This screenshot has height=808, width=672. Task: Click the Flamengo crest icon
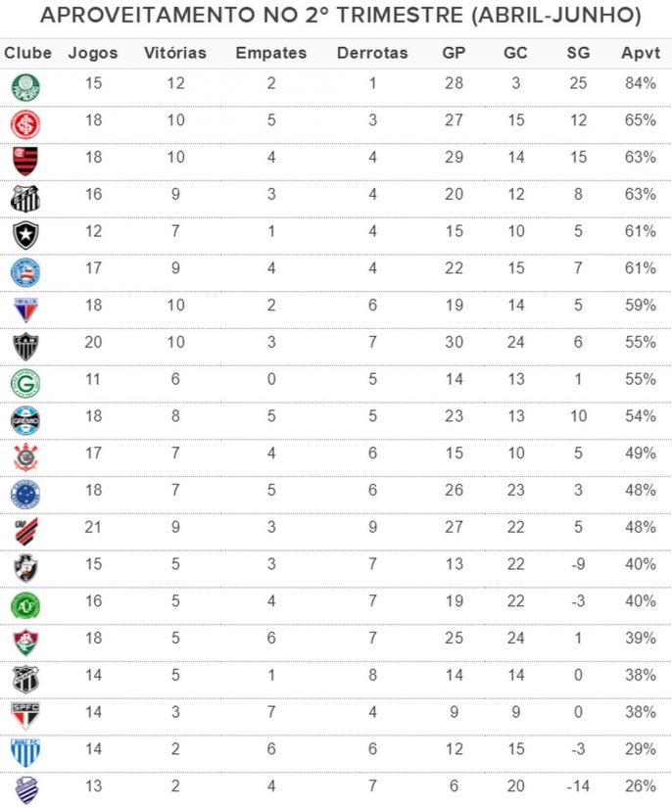tap(25, 161)
